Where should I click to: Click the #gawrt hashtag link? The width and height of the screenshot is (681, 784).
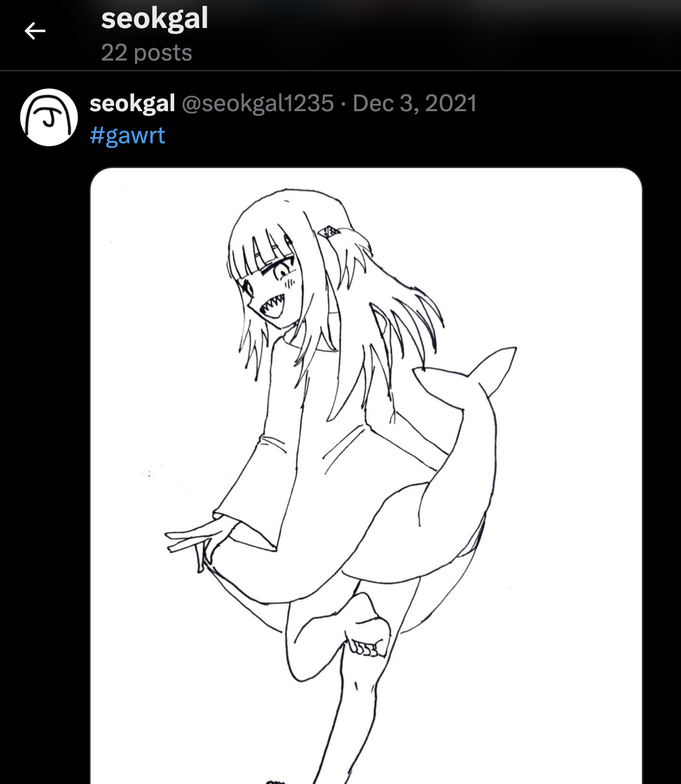128,135
